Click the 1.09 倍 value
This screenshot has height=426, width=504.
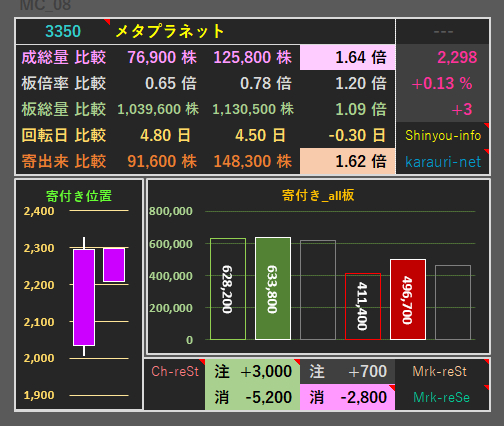(361, 109)
